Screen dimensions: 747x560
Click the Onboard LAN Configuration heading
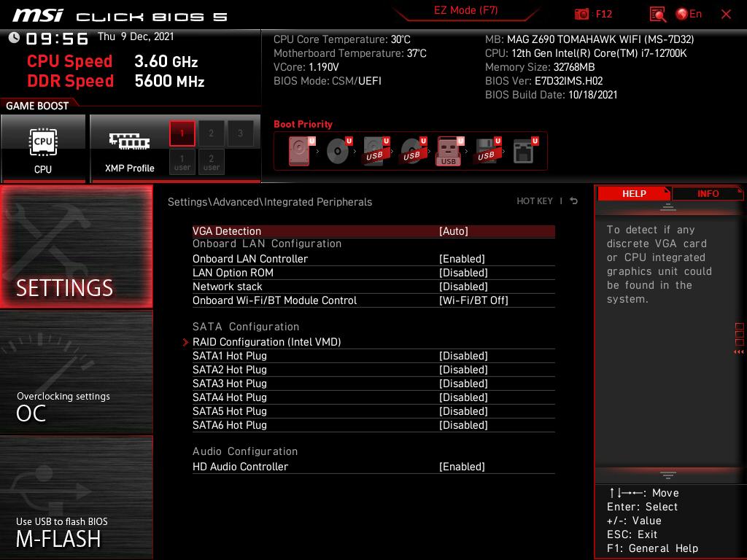pyautogui.click(x=267, y=244)
